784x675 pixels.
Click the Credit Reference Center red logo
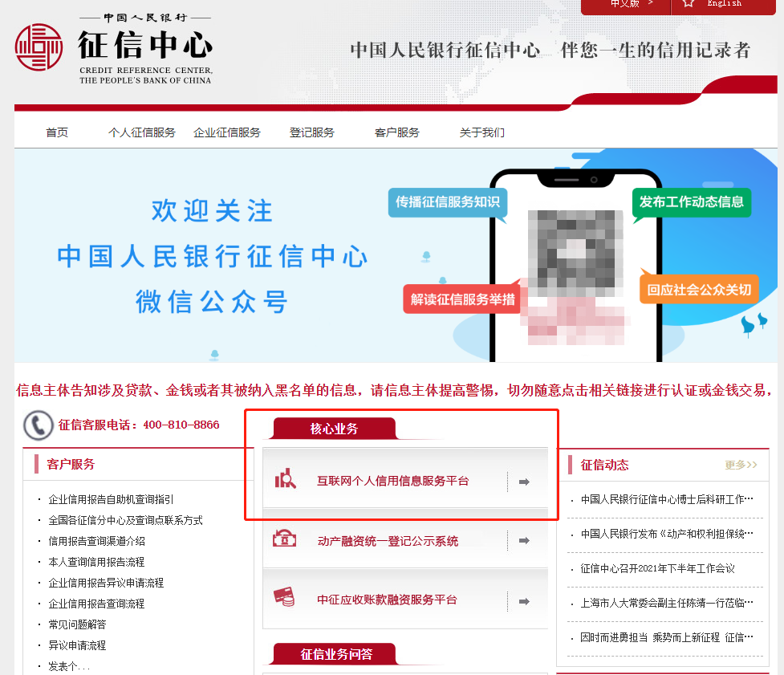pyautogui.click(x=39, y=47)
